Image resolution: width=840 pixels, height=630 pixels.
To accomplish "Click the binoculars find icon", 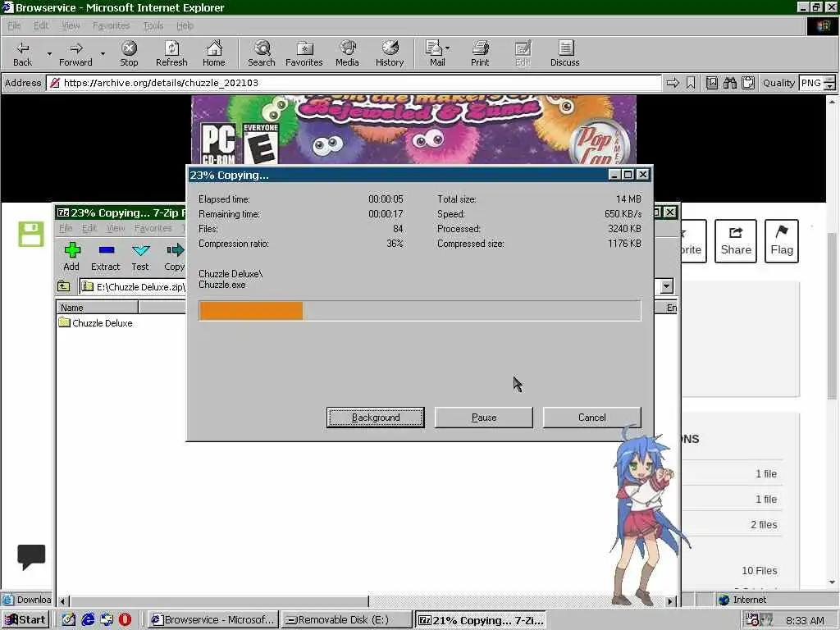I will [729, 83].
